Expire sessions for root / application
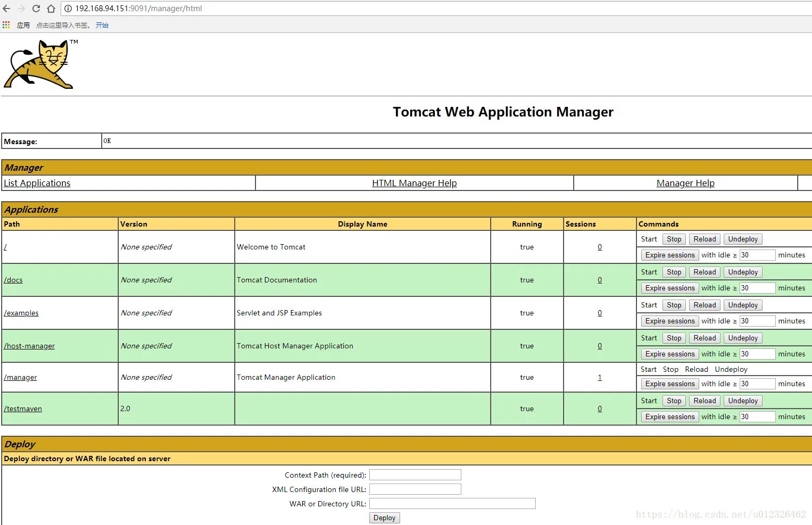 coord(670,255)
